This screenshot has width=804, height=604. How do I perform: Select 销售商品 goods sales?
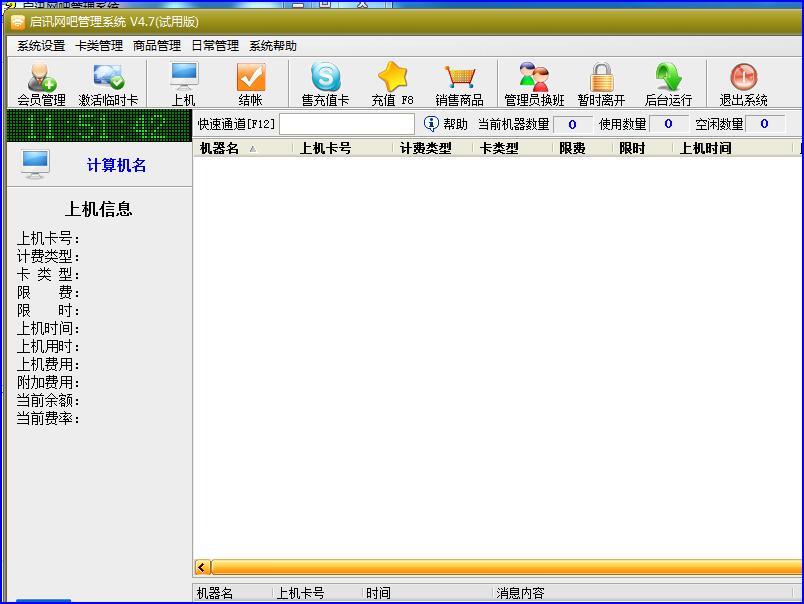(x=460, y=83)
